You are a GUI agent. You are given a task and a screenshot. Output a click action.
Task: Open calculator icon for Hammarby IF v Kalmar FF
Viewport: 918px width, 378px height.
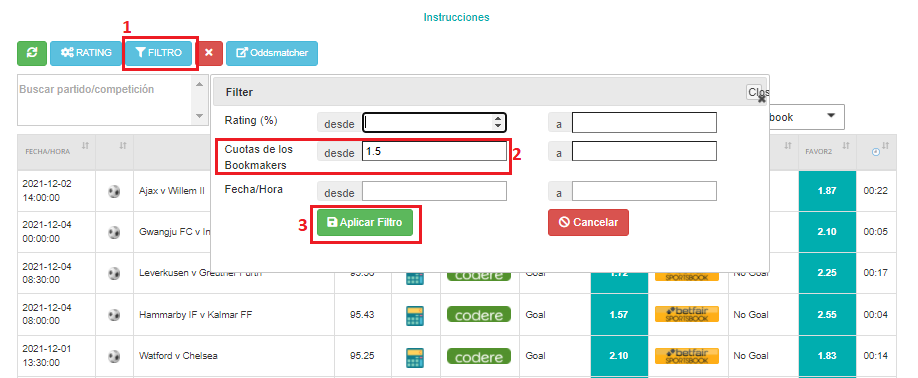coord(415,315)
